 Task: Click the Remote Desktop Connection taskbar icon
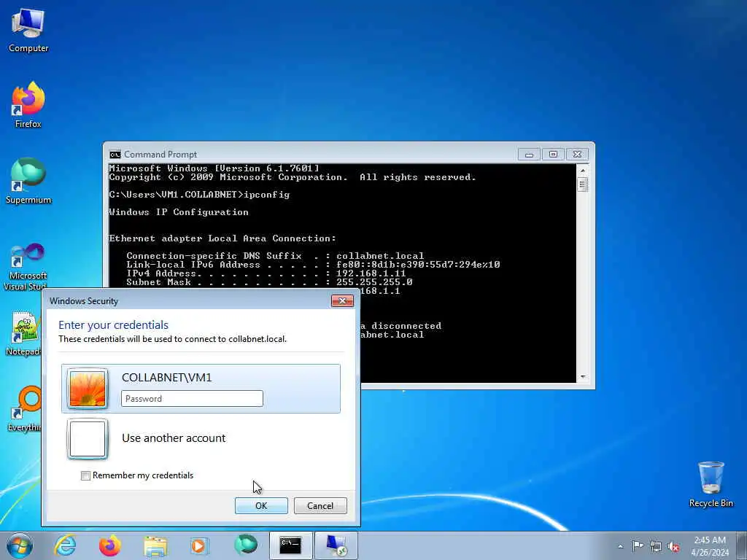pos(336,545)
